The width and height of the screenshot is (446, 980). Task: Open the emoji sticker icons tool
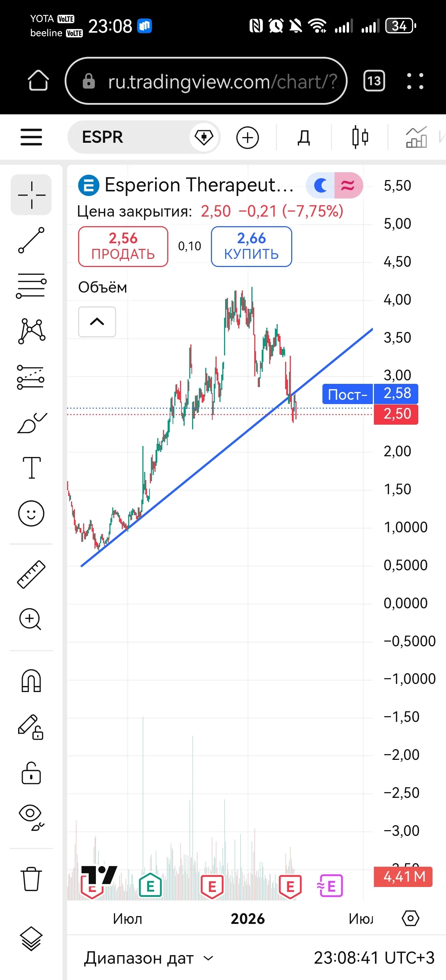31,513
